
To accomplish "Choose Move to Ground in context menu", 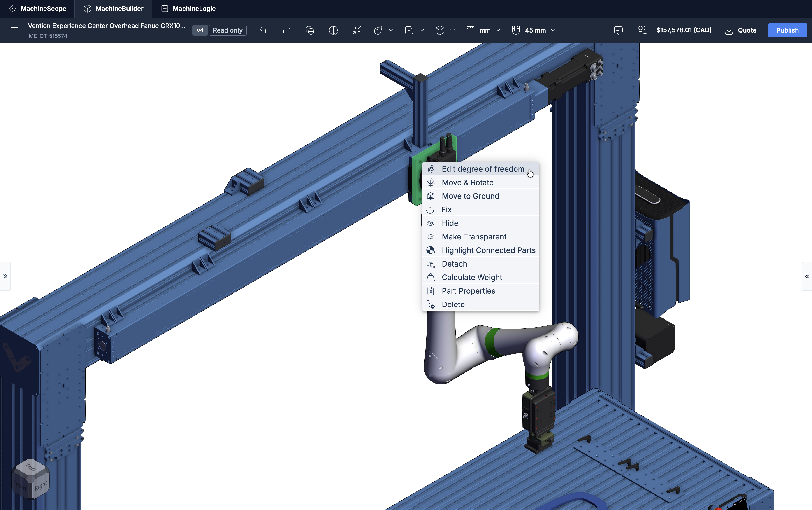I will [481, 196].
